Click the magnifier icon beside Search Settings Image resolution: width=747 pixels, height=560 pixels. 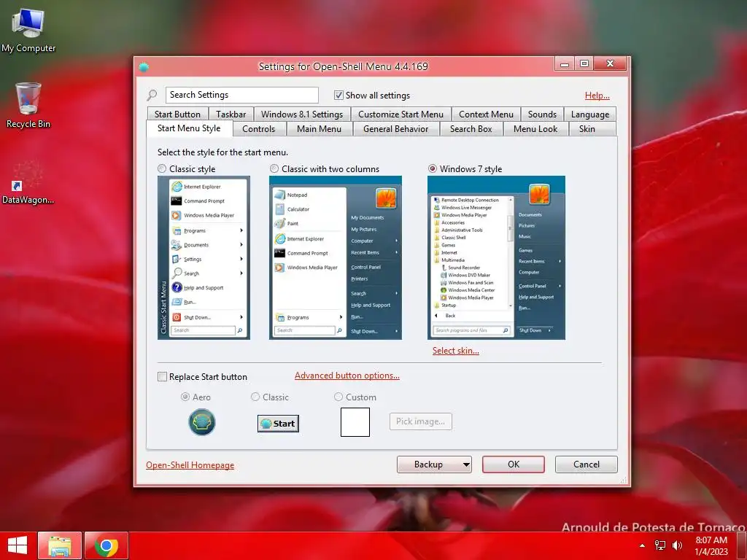pos(152,96)
